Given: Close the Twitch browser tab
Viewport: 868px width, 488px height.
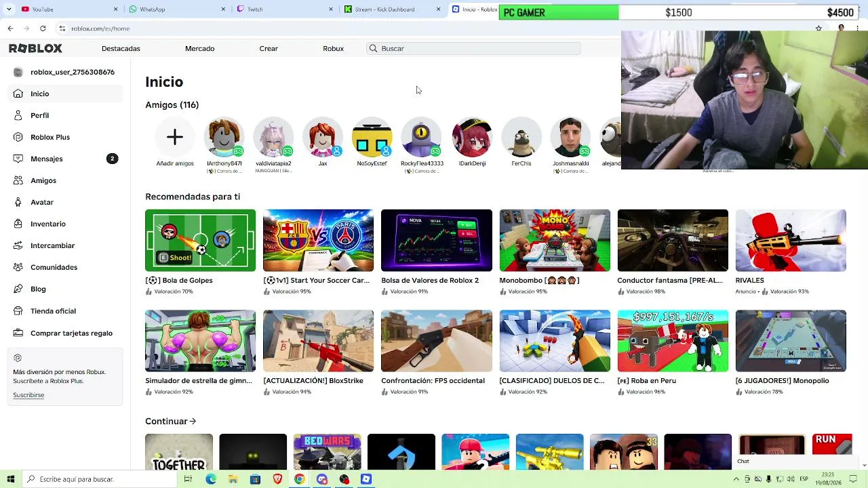Looking at the screenshot, I should click(x=331, y=9).
